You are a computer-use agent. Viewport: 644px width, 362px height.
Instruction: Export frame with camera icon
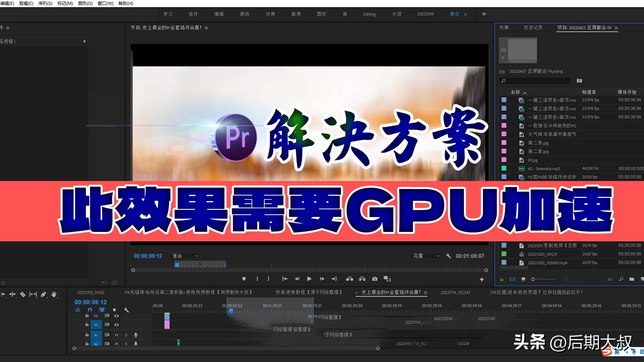tap(375, 279)
